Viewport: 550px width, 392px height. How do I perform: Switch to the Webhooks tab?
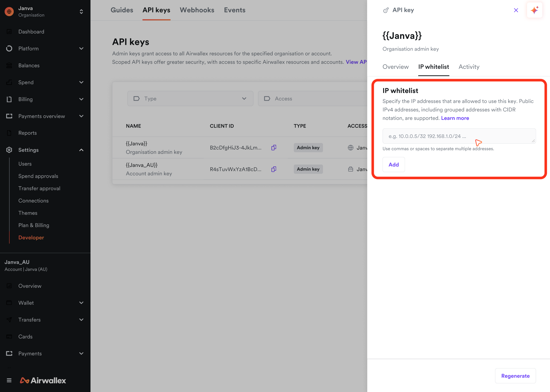[x=197, y=10]
